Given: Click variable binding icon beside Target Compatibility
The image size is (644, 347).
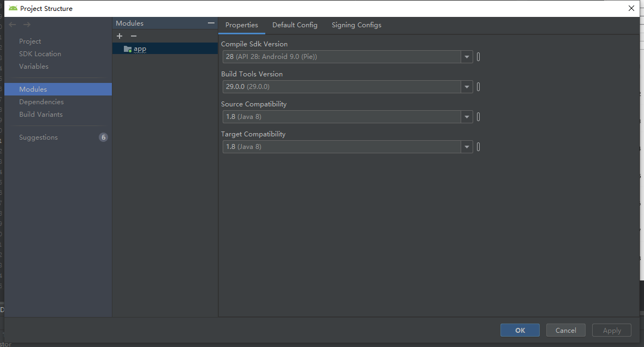Looking at the screenshot, I should [479, 147].
